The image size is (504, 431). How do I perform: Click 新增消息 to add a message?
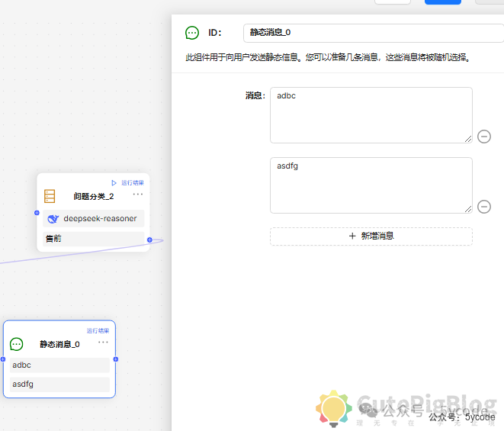click(x=371, y=236)
